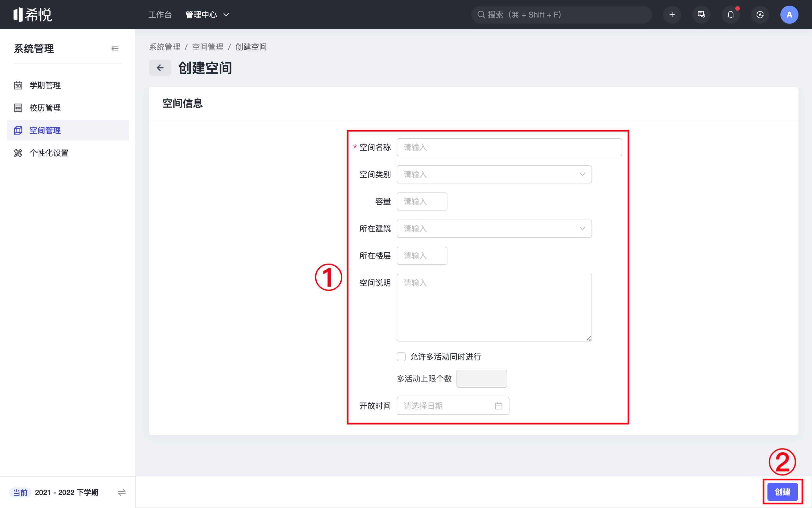Click the 所在楼层 input field
The image size is (812, 508).
422,256
